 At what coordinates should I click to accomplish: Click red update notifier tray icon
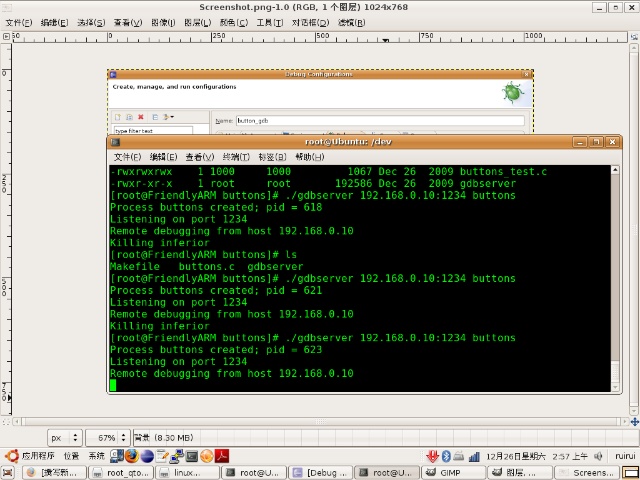point(432,456)
